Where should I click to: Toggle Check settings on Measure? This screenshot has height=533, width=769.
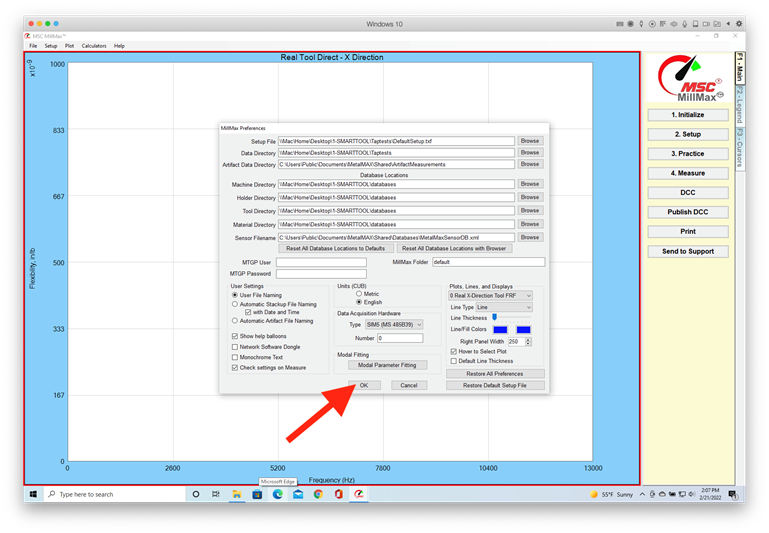tap(235, 367)
